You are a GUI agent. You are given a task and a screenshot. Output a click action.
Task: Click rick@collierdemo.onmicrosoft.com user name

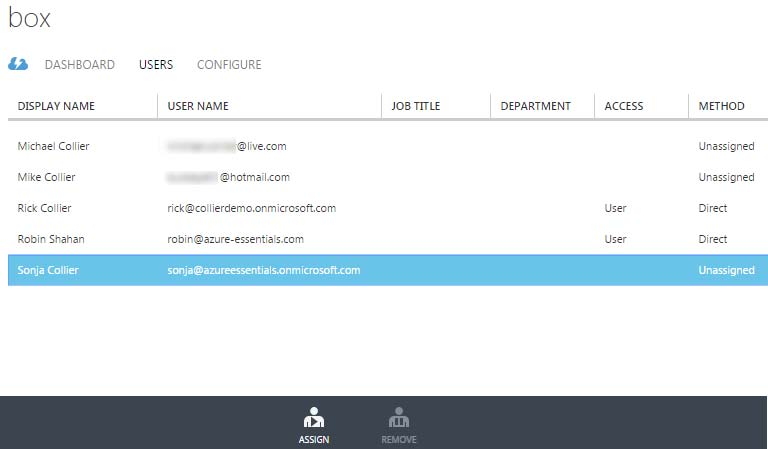pos(251,208)
